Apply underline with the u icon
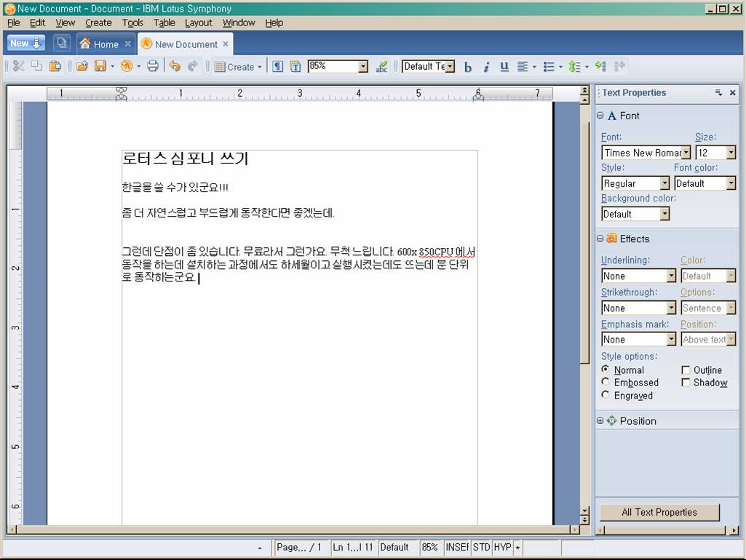 pos(504,67)
